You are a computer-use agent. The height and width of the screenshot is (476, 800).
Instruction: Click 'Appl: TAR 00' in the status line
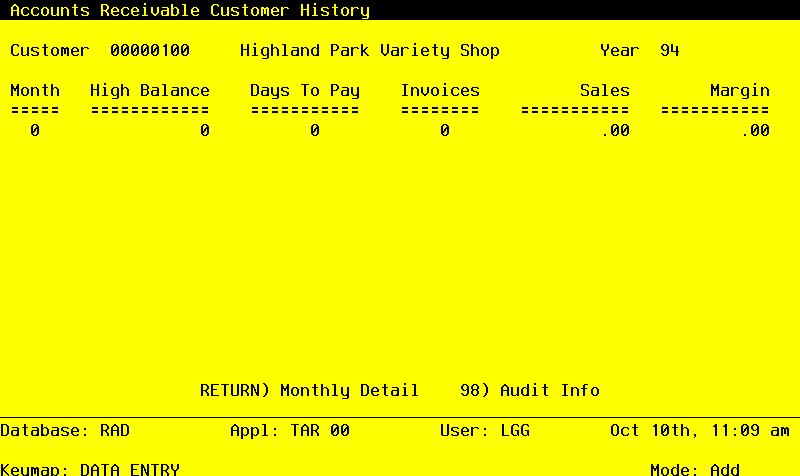click(290, 431)
